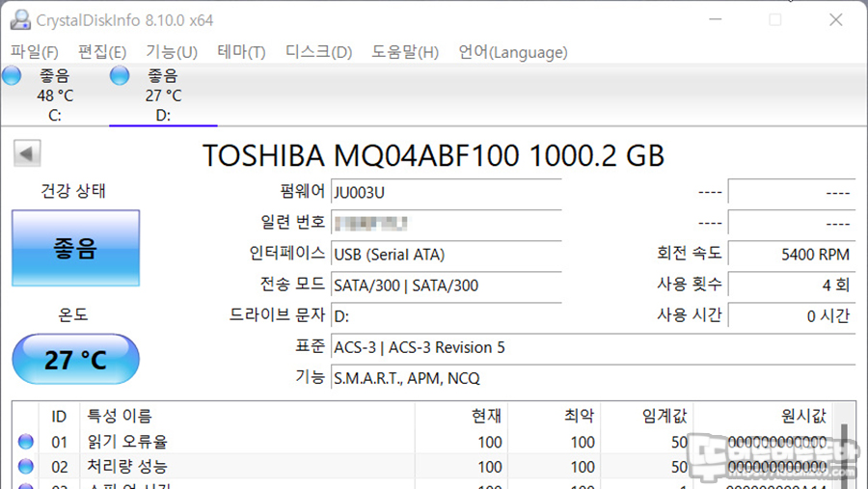Click the 특성 이름 column header
This screenshot has width=868, height=489.
(x=248, y=416)
